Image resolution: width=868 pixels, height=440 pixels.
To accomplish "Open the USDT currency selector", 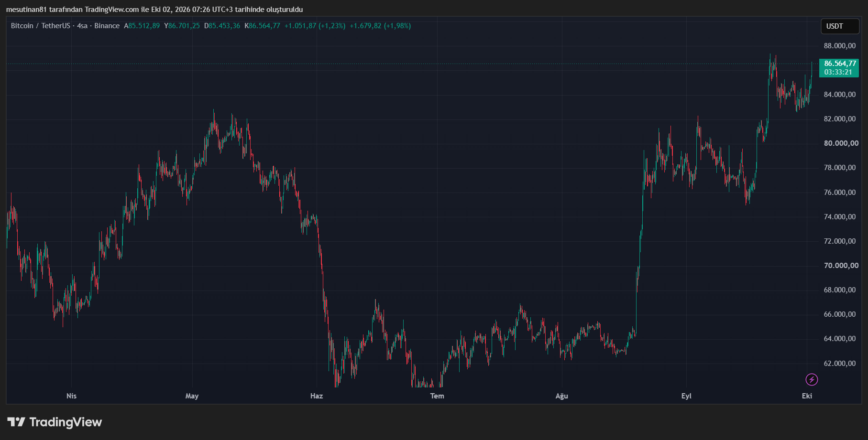I will point(840,26).
